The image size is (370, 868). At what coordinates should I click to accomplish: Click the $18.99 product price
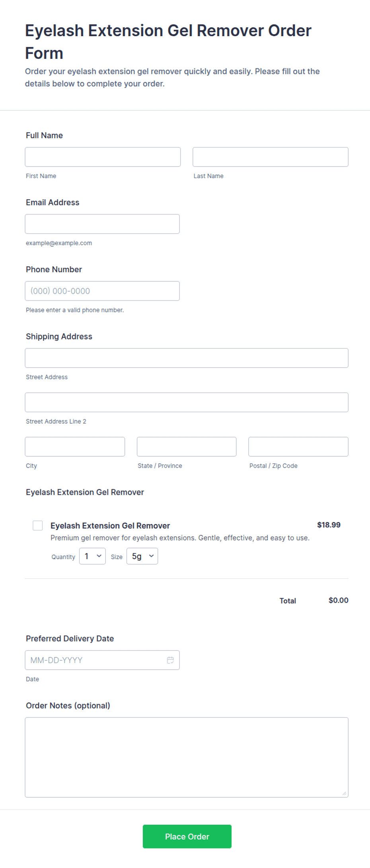329,525
